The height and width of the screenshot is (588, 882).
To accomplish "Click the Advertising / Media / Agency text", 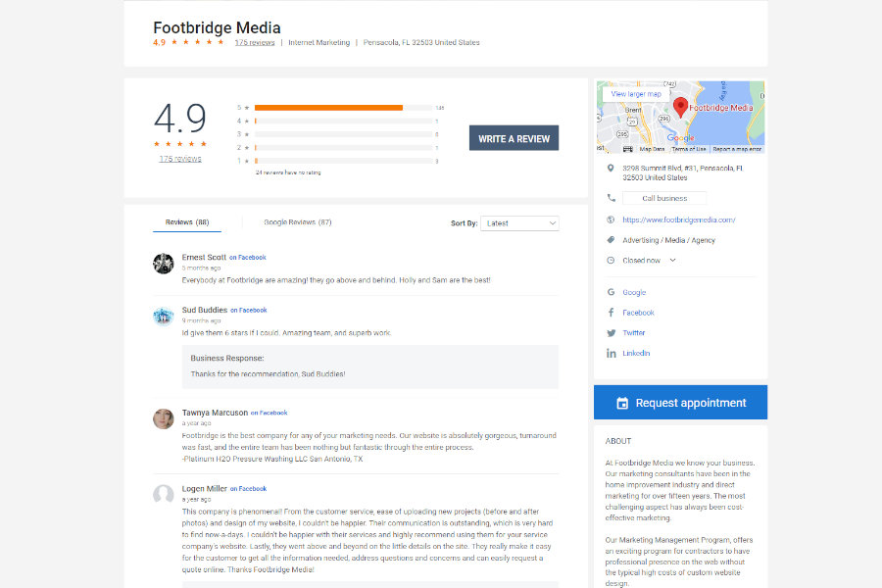I will tap(668, 240).
